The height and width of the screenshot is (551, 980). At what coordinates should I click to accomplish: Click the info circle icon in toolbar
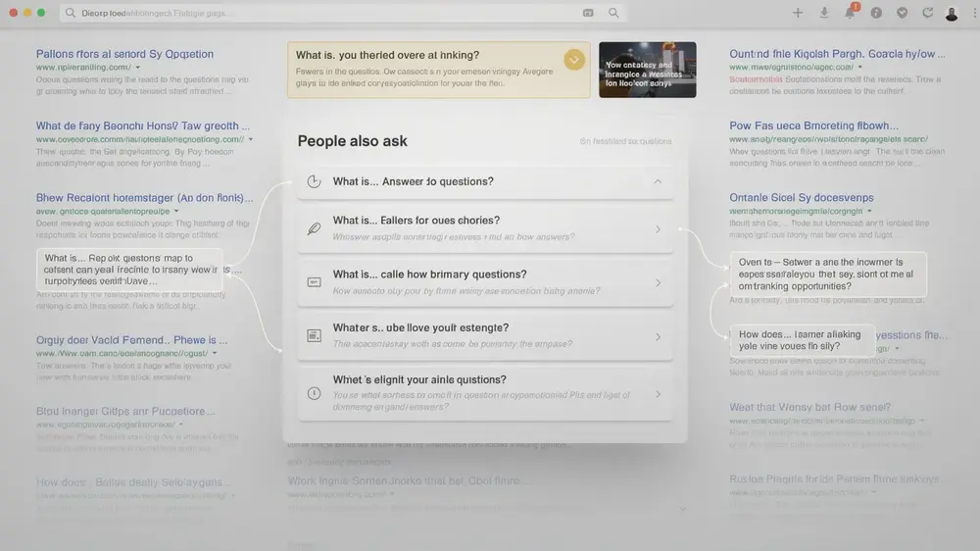(x=876, y=13)
